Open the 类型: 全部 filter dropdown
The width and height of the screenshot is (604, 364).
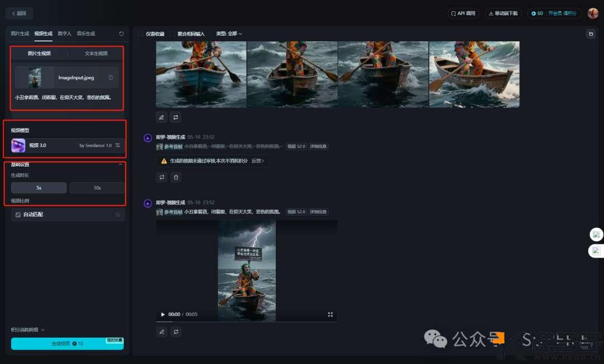pyautogui.click(x=229, y=34)
